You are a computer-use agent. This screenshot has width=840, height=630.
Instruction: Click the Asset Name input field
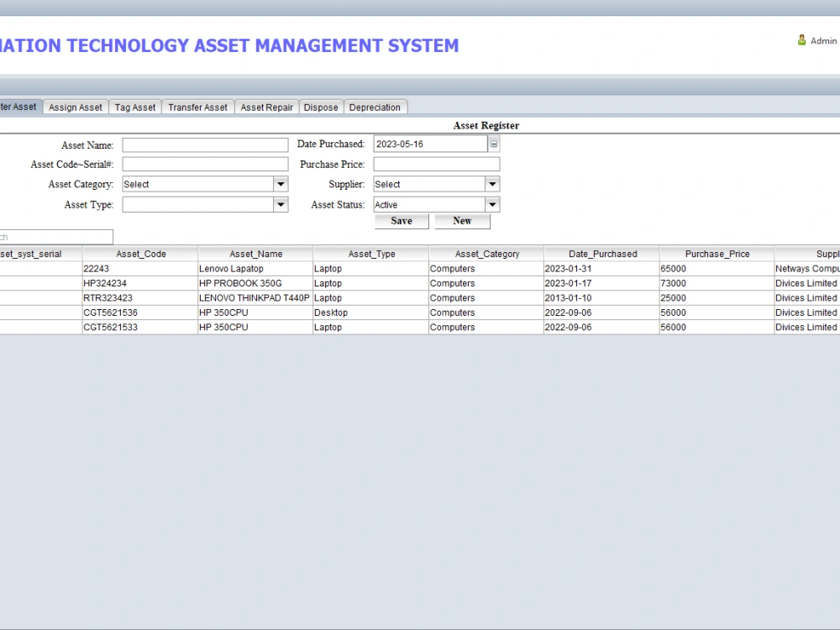click(204, 144)
